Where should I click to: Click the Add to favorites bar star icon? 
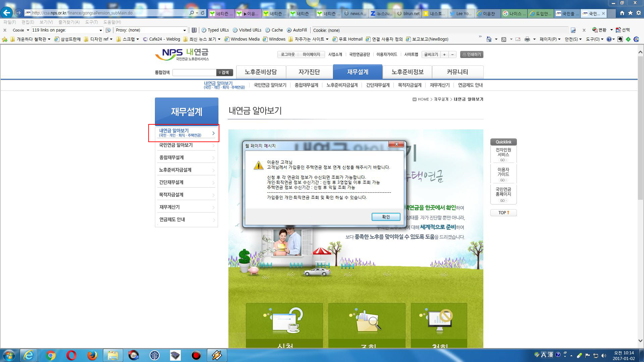tap(5, 39)
